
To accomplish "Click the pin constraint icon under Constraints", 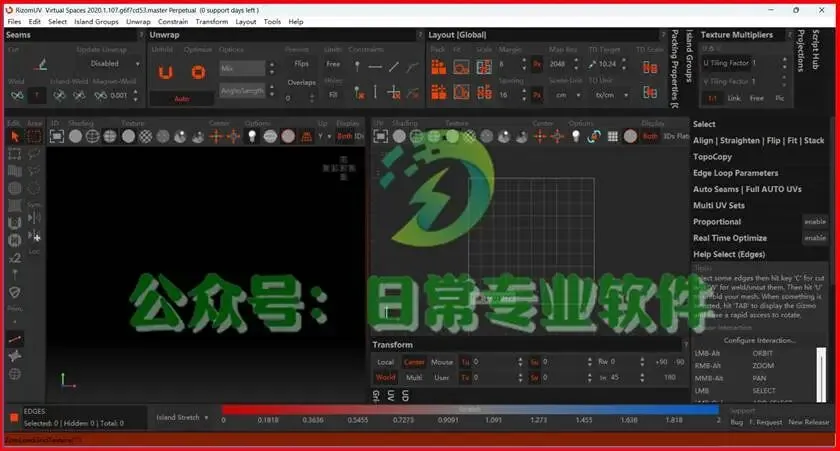I will pyautogui.click(x=357, y=66).
